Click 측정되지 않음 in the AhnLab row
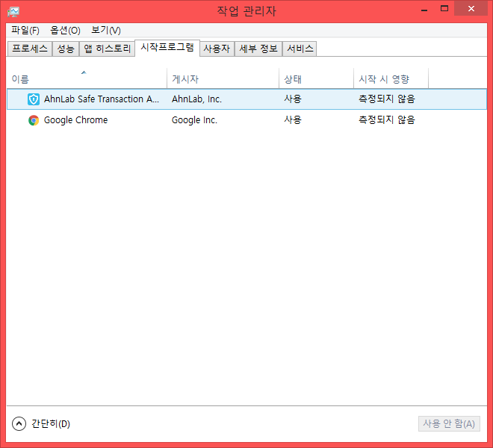Image resolution: width=493 pixels, height=448 pixels. (x=387, y=99)
